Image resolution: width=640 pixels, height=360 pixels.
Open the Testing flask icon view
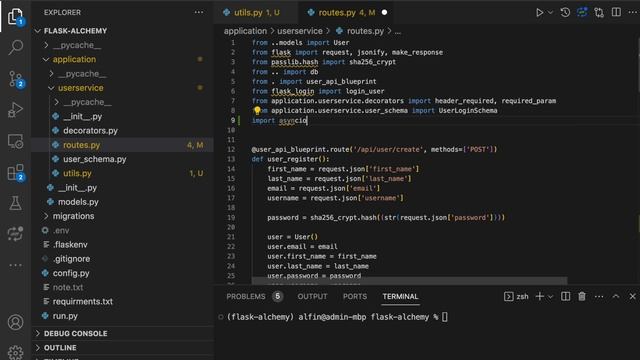15,203
